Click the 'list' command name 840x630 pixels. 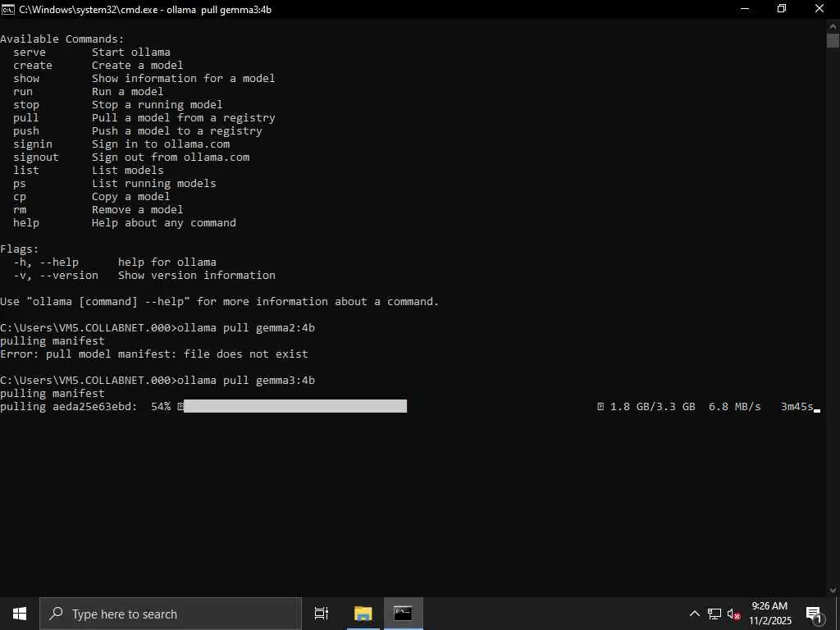26,171
